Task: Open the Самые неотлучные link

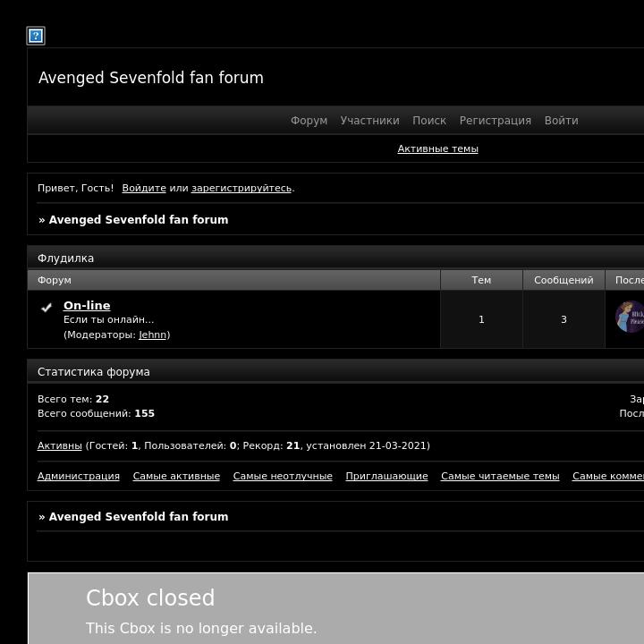Action: (x=283, y=476)
